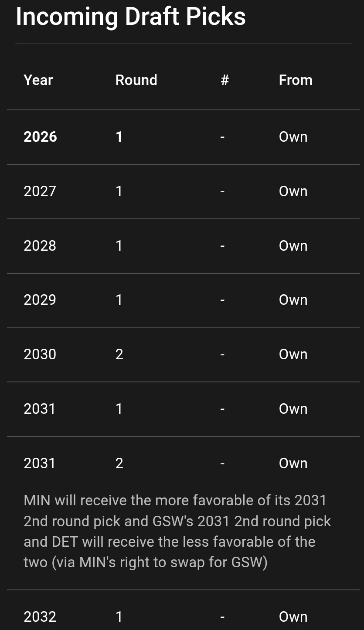
Task: Click Own in the 2029 row
Action: [x=293, y=300]
